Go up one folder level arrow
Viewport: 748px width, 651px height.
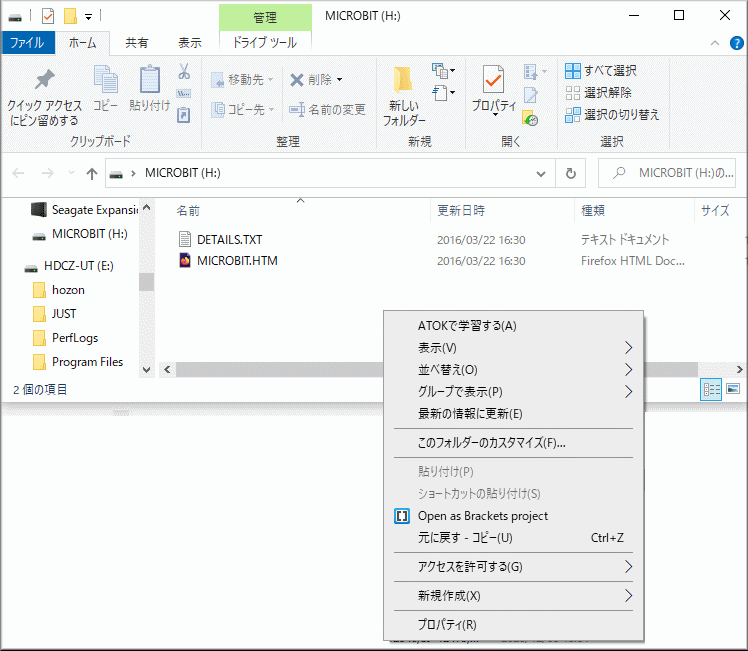(92, 174)
